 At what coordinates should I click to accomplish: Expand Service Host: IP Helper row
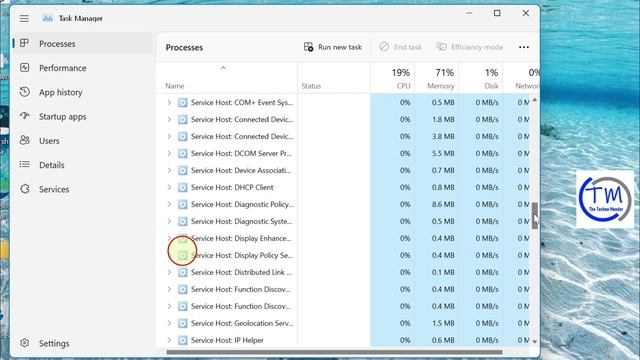pyautogui.click(x=169, y=340)
